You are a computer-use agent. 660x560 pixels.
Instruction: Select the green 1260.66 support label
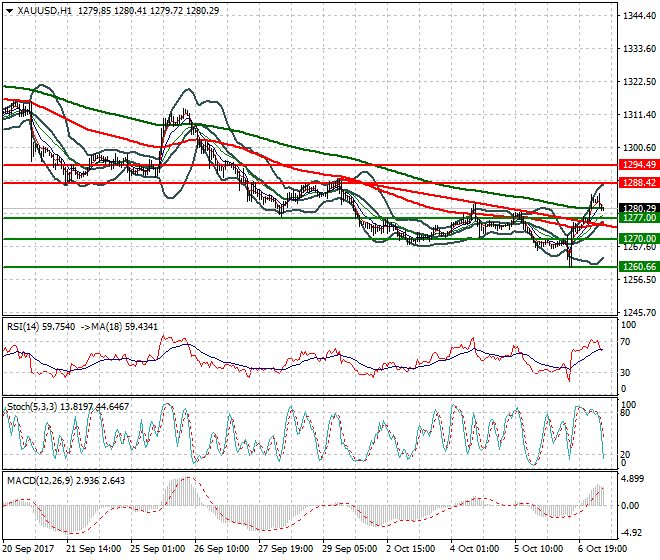[x=639, y=267]
